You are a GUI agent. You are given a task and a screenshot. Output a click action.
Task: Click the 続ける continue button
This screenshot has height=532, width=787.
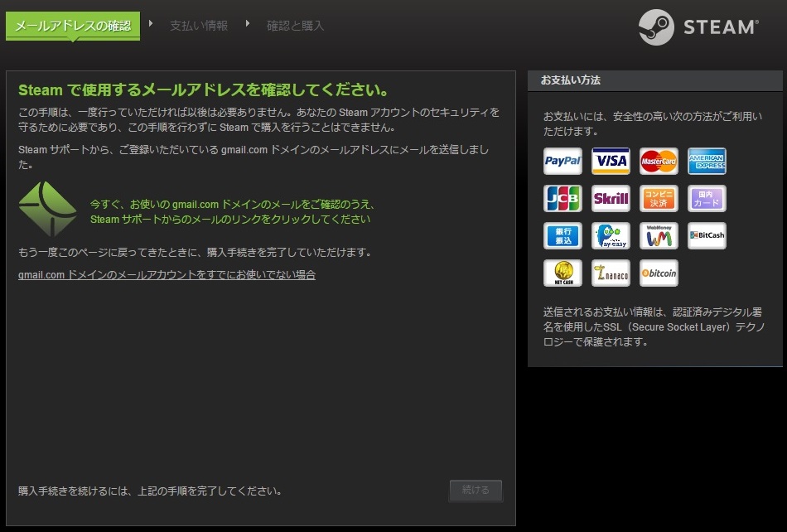click(x=476, y=490)
